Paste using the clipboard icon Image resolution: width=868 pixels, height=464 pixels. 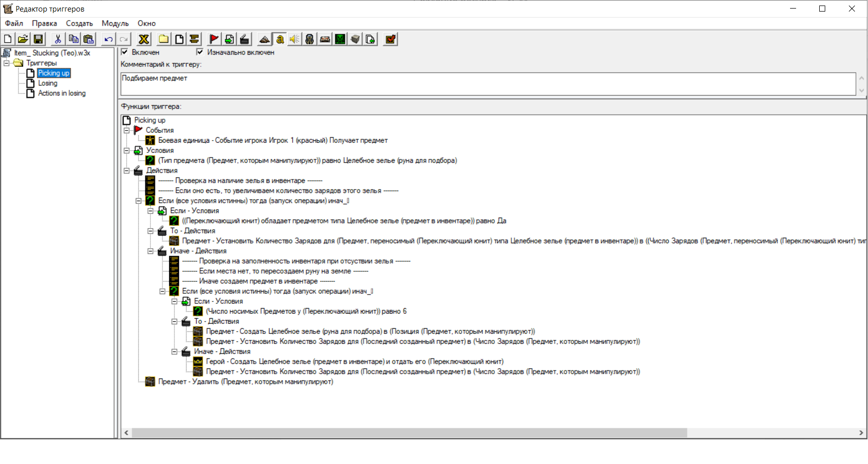[89, 39]
